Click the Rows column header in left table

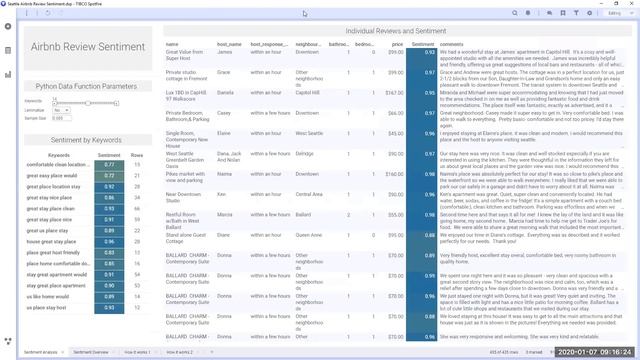pyautogui.click(x=137, y=155)
